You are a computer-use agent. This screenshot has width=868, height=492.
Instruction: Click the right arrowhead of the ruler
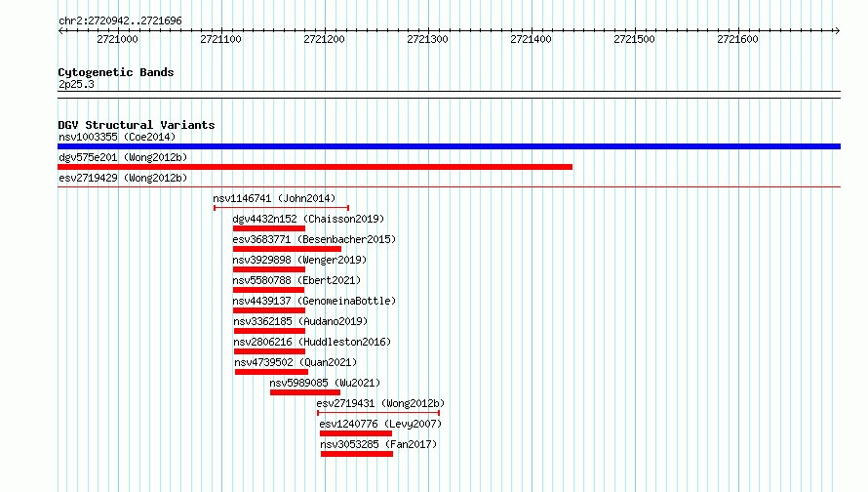(x=838, y=30)
